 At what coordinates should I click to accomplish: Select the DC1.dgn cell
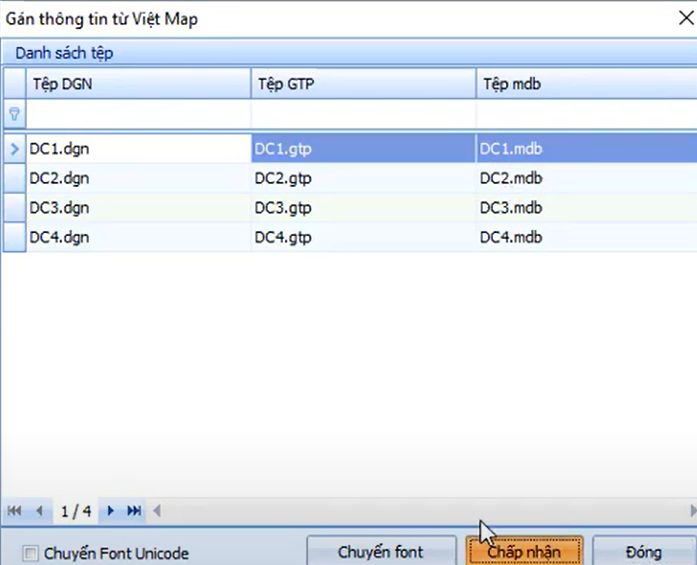point(138,148)
